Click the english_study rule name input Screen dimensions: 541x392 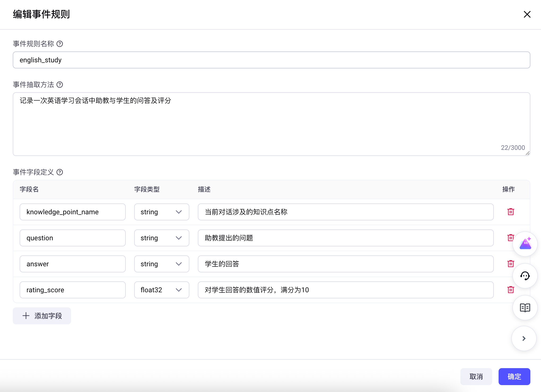[271, 60]
